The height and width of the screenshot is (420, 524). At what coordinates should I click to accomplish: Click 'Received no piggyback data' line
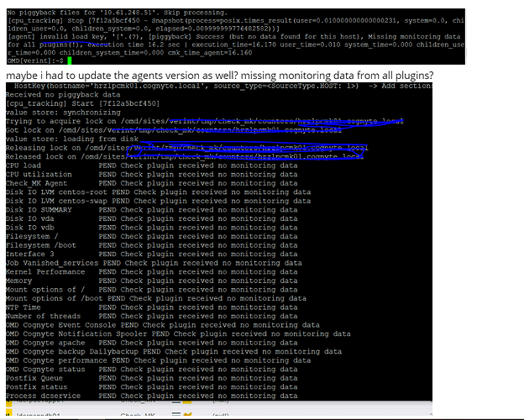63,95
